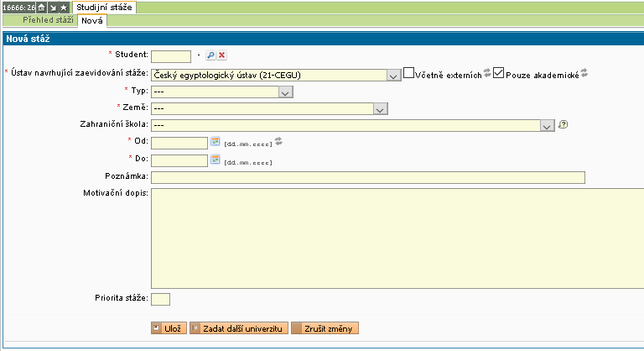Click into the Motivační dopis text area
The image size is (644, 351).
click(x=394, y=238)
